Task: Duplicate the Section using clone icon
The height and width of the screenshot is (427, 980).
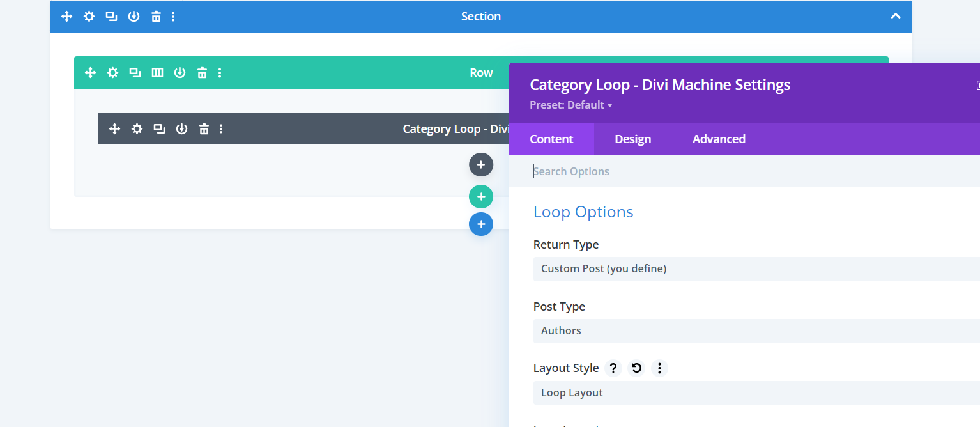Action: [x=111, y=17]
